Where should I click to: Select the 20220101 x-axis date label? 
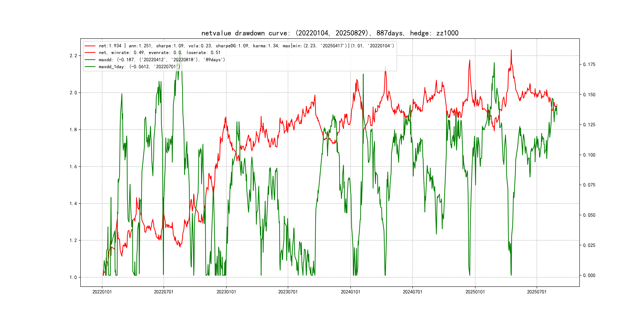[102, 292]
